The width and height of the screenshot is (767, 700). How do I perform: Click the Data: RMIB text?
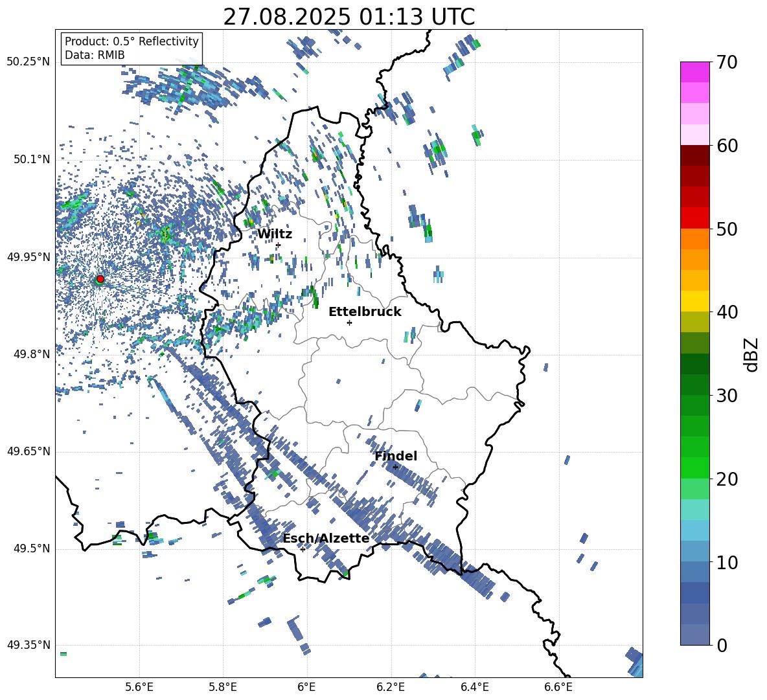click(95, 55)
